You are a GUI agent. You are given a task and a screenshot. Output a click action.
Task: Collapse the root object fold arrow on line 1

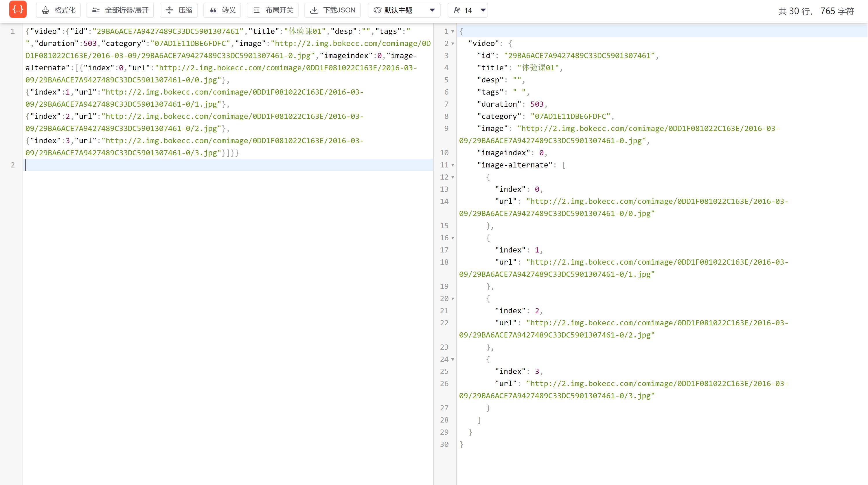click(x=453, y=32)
